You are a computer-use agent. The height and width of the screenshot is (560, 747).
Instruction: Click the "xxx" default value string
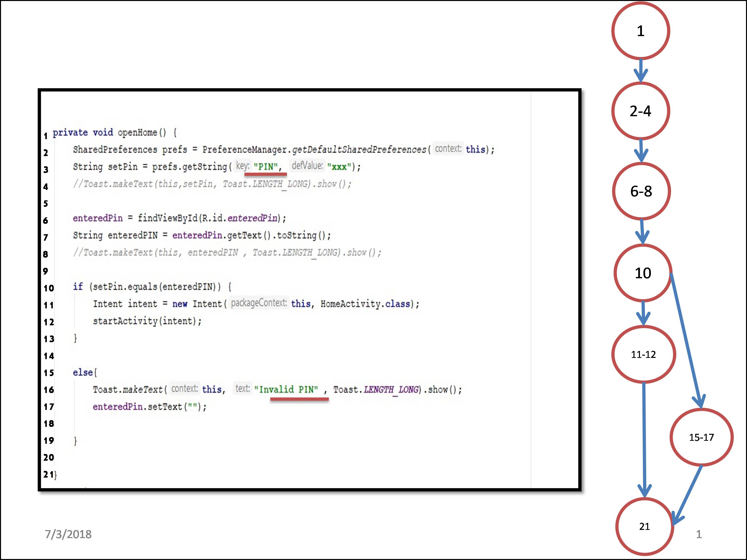(339, 167)
